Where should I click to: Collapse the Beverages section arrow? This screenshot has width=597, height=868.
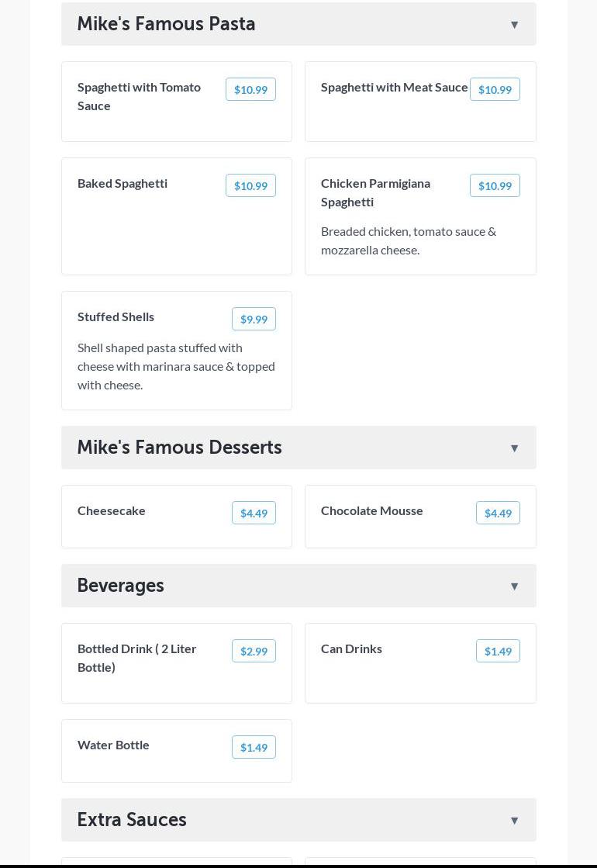pyautogui.click(x=514, y=586)
